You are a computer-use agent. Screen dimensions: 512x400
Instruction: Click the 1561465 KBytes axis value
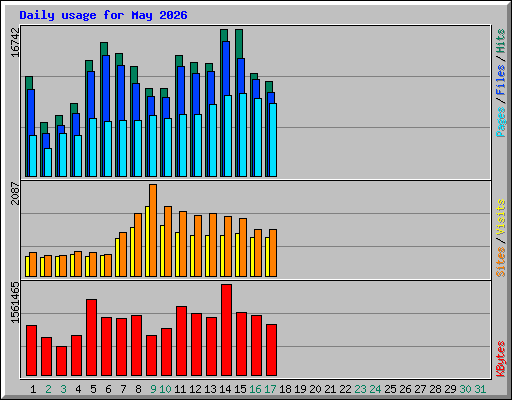15,302
